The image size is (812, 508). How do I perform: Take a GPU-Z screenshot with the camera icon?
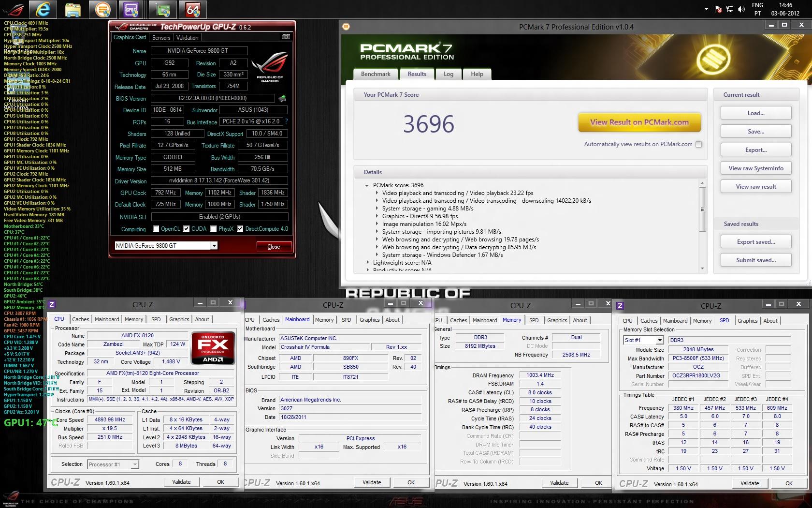click(286, 37)
